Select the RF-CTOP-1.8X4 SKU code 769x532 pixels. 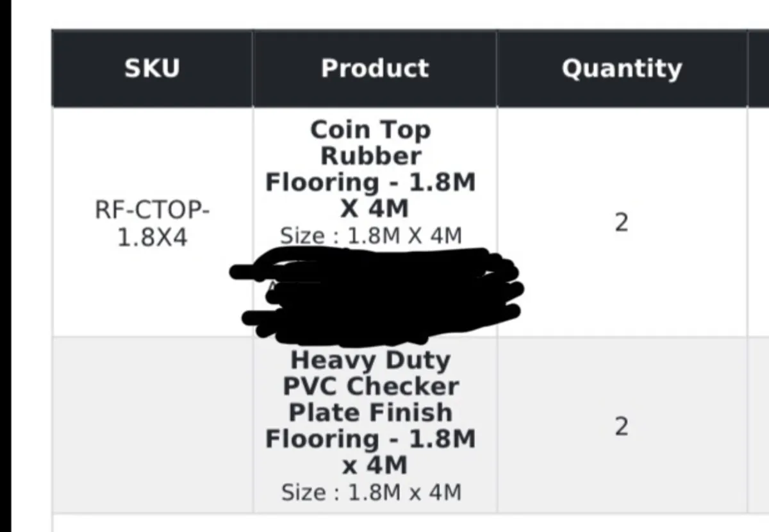point(153,224)
